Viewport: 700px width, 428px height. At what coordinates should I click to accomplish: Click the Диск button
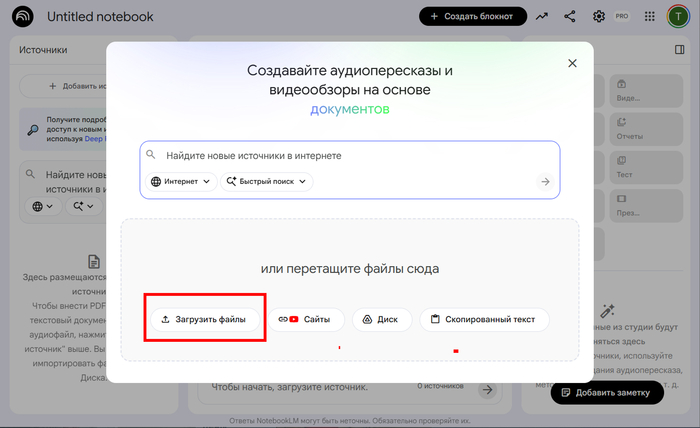click(382, 320)
